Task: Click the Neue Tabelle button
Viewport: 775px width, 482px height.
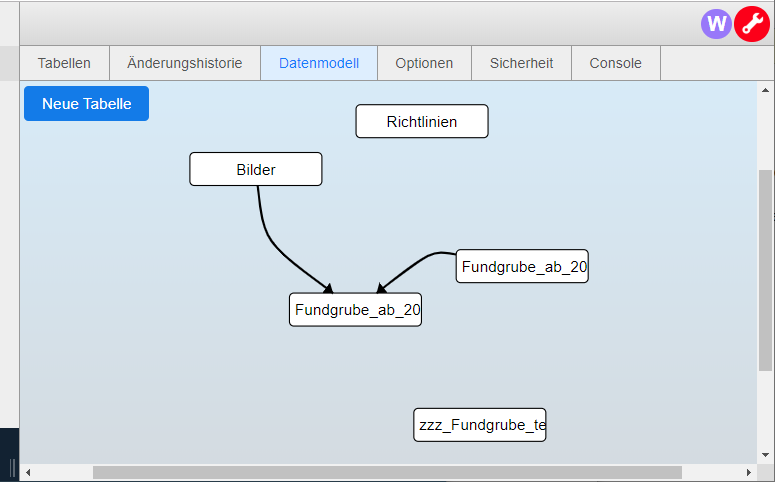Action: (x=86, y=104)
